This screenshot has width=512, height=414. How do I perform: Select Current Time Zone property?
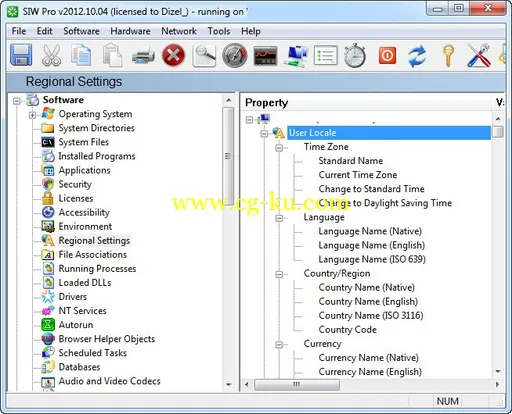point(358,175)
